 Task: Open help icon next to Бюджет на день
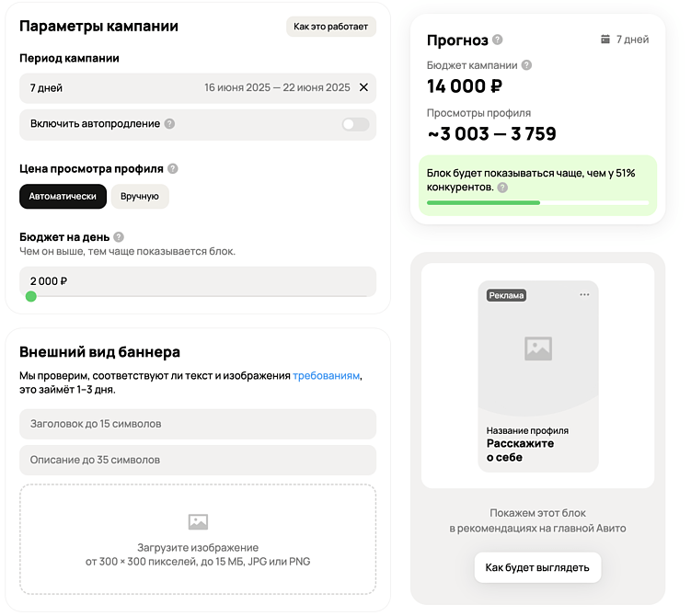point(119,237)
